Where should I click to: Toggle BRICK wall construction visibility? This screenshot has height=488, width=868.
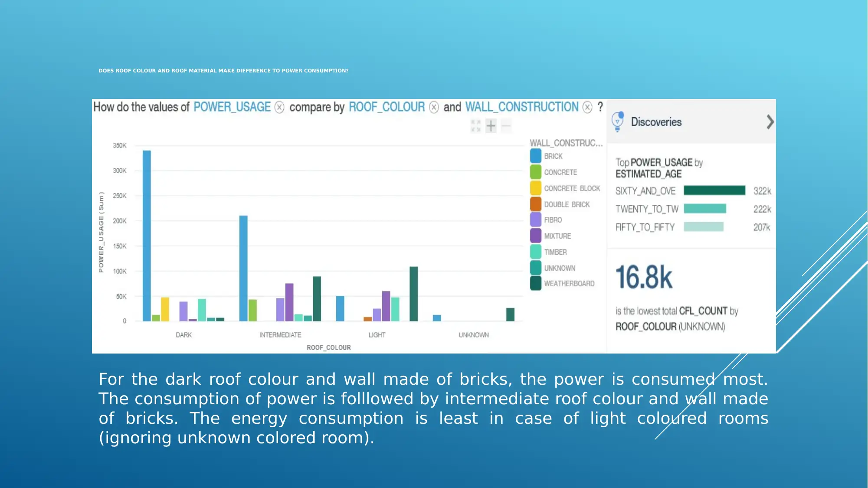coord(535,156)
